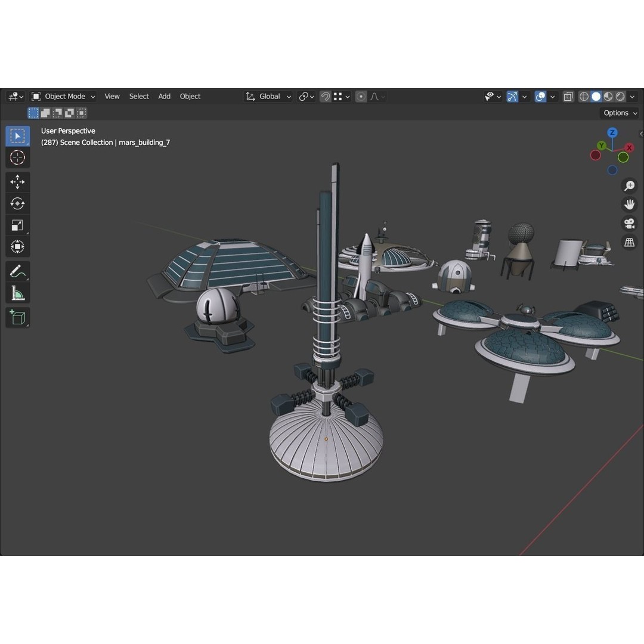The height and width of the screenshot is (644, 644).
Task: Toggle proportional editing
Action: [361, 96]
